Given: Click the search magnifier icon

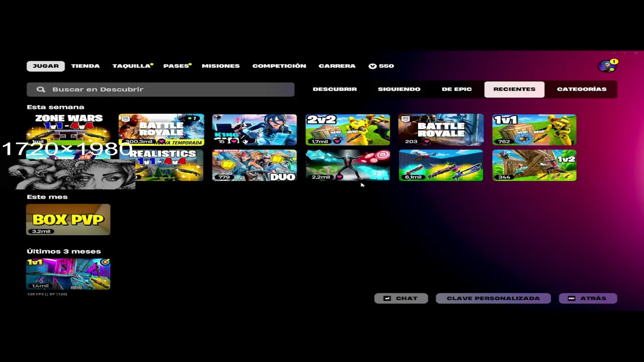Looking at the screenshot, I should point(41,89).
